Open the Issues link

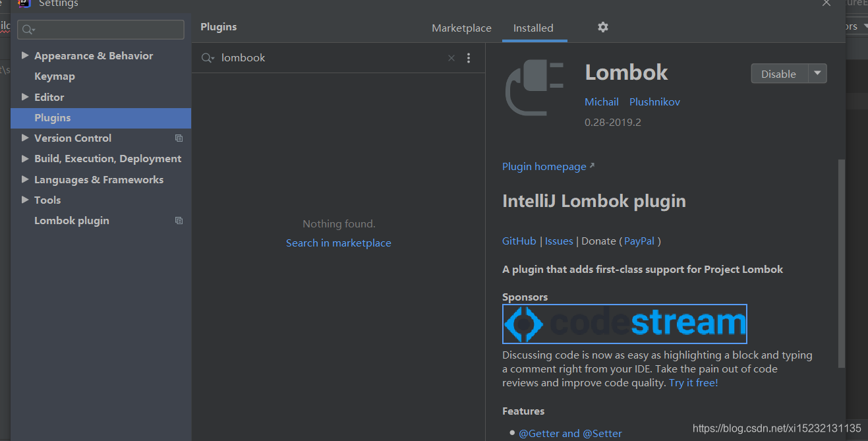tap(559, 241)
